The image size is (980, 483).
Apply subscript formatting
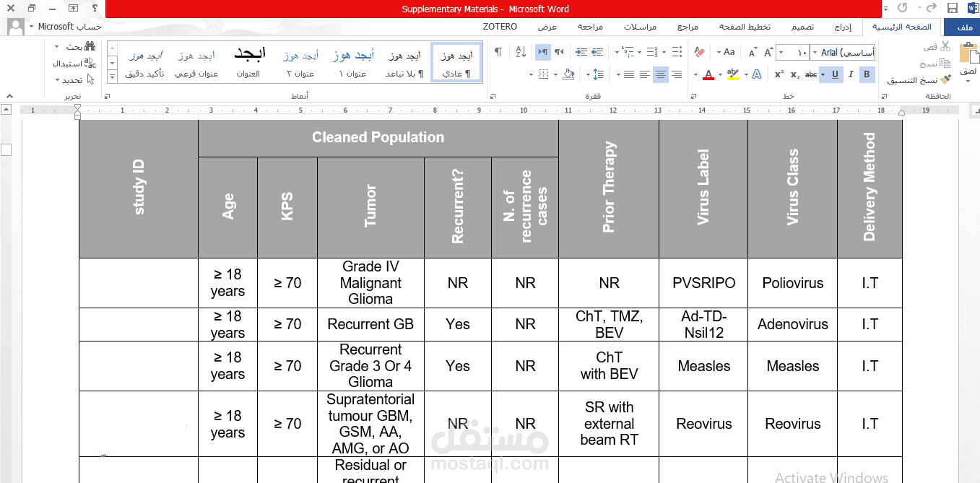click(794, 74)
